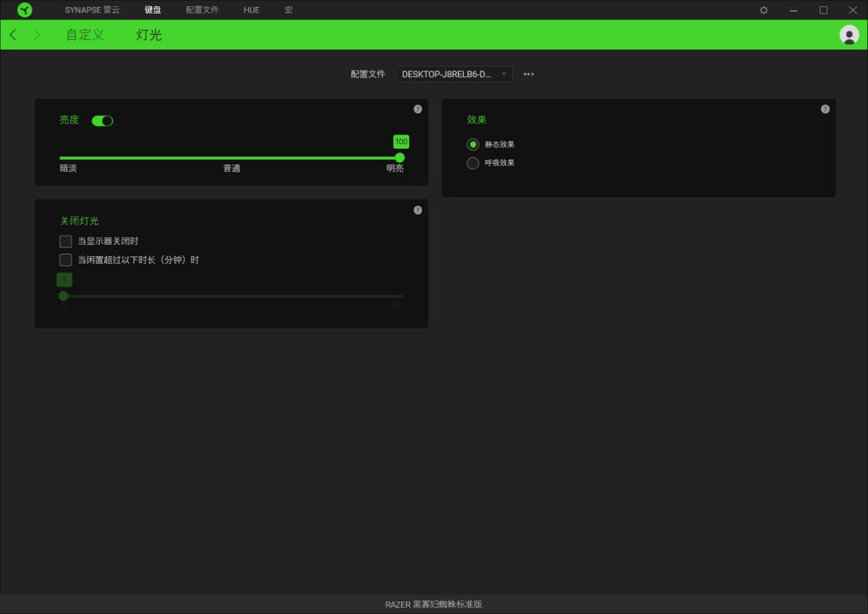Expand the 配置文件 profile dropdown
868x614 pixels.
coord(454,74)
